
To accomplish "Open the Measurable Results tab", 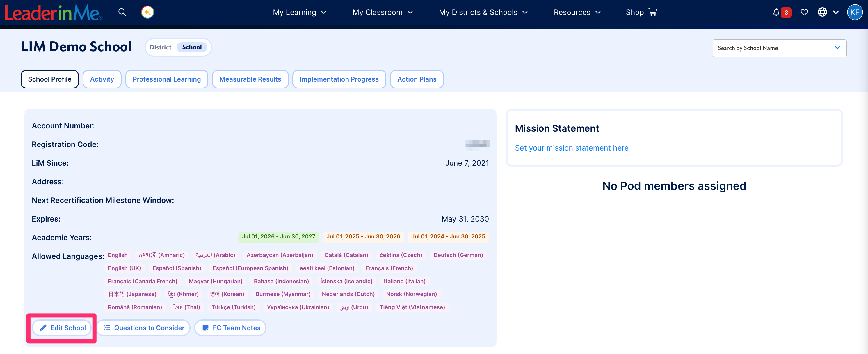I will (x=250, y=79).
